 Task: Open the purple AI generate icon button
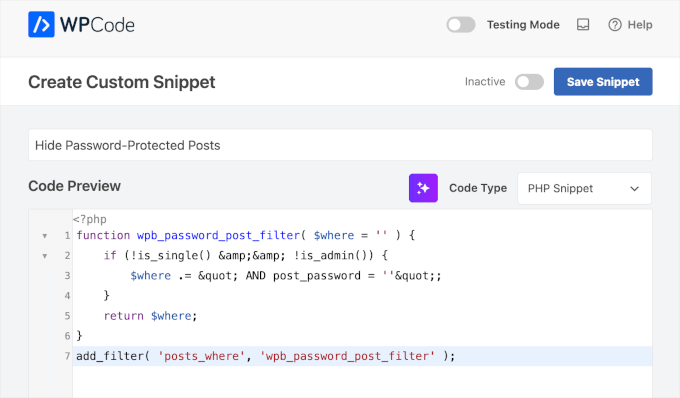[423, 188]
